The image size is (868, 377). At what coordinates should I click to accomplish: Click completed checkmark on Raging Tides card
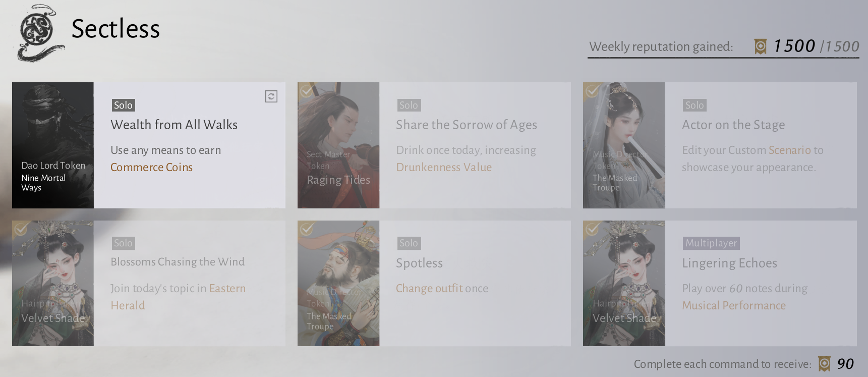click(x=306, y=91)
